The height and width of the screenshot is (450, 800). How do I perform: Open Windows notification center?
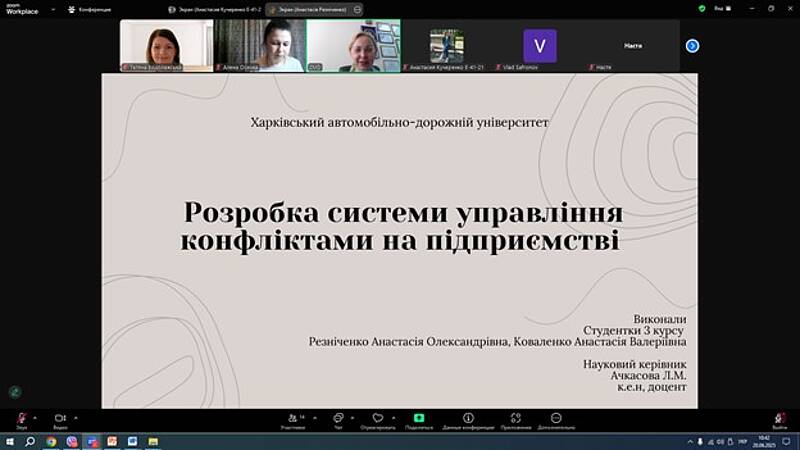[x=786, y=441]
